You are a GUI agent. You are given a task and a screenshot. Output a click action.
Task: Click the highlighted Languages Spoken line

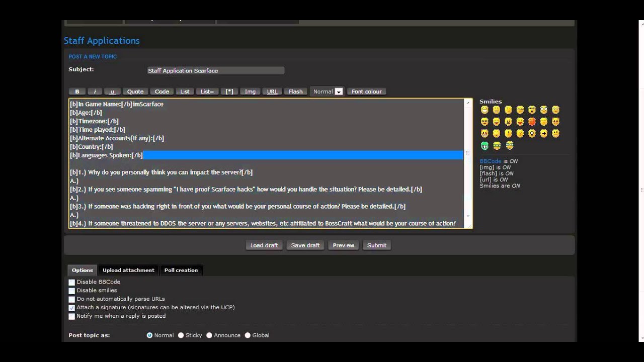tap(266, 155)
